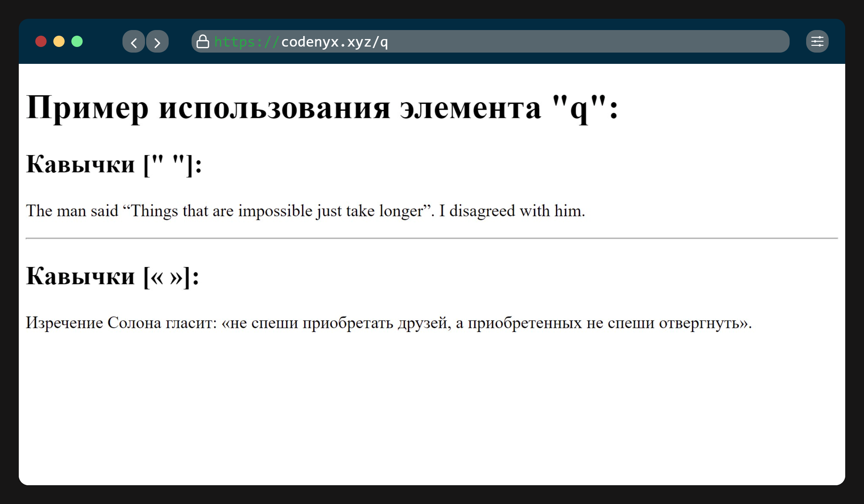Click the subheading 'Кавычки [" "]:'
Image resolution: width=864 pixels, height=504 pixels.
[114, 164]
